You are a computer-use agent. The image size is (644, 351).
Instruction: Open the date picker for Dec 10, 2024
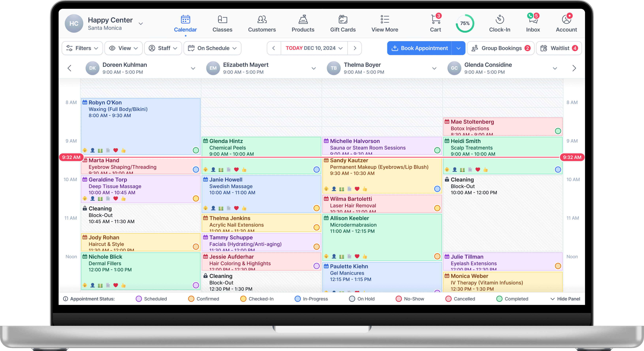(x=314, y=48)
